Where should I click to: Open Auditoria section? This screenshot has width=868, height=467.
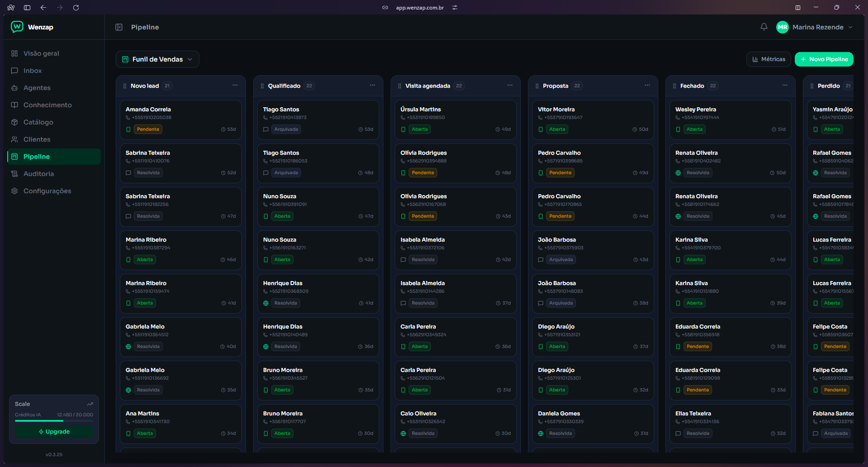[x=54, y=174]
